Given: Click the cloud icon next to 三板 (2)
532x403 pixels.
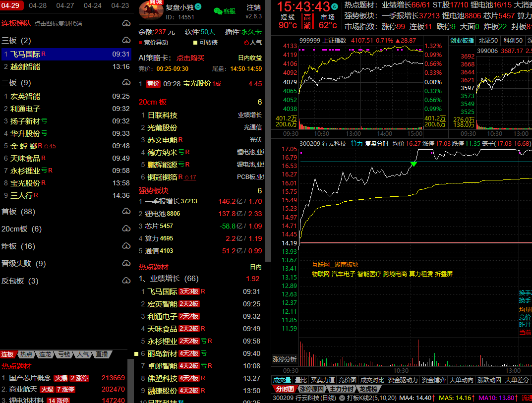Looking at the screenshot, I should [x=126, y=41].
